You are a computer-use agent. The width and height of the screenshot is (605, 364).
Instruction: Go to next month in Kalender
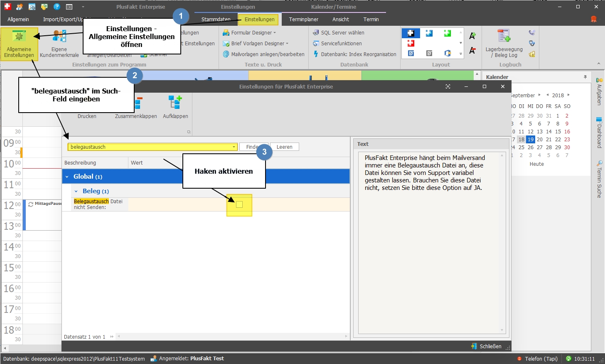tap(539, 95)
